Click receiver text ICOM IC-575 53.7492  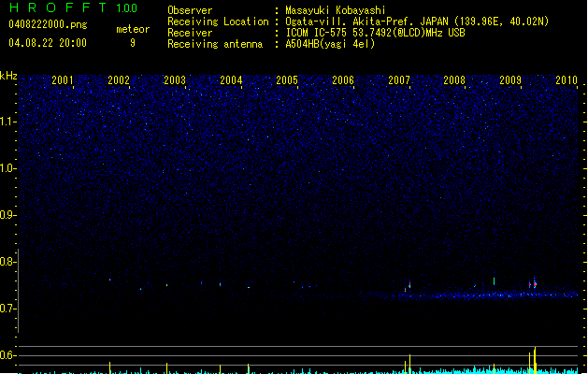coord(375,33)
